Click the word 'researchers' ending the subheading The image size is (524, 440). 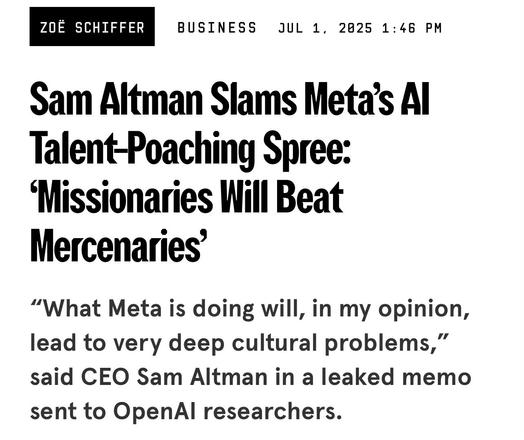(273, 411)
